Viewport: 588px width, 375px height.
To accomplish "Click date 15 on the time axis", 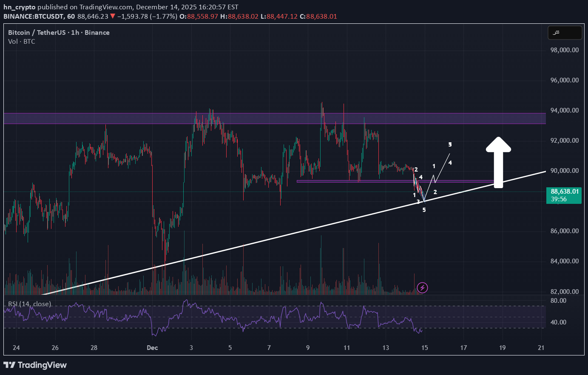I will coord(424,348).
